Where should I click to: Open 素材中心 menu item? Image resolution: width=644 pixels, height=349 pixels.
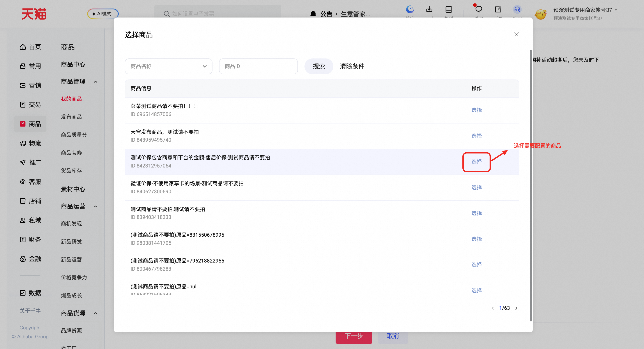73,189
